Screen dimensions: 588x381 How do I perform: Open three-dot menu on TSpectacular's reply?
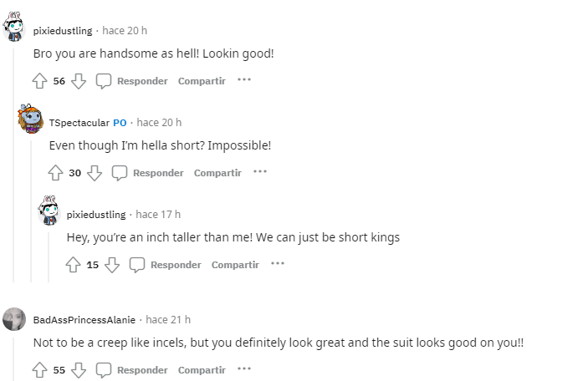(260, 171)
